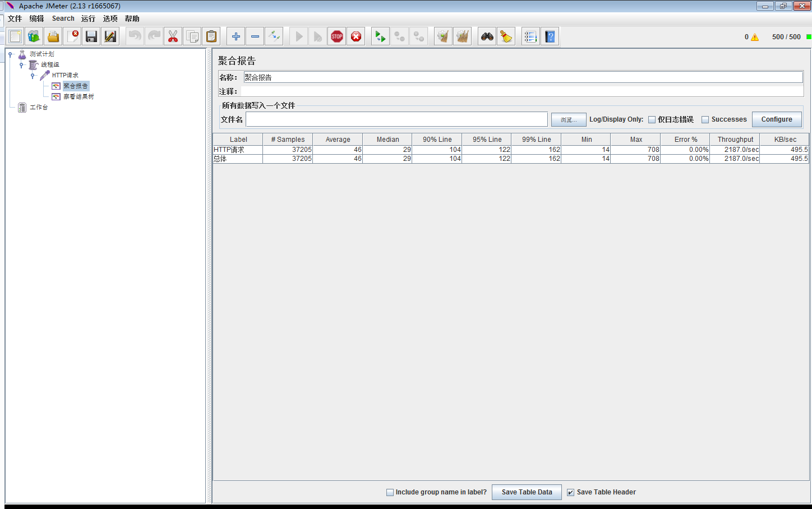Viewport: 812px width, 509px height.
Task: Uncheck Save Table Header checkbox
Action: [x=571, y=492]
